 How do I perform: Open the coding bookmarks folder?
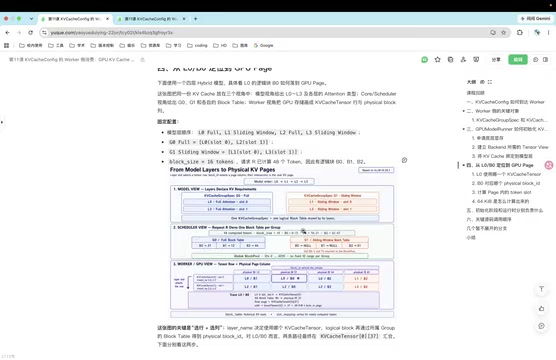197,45
